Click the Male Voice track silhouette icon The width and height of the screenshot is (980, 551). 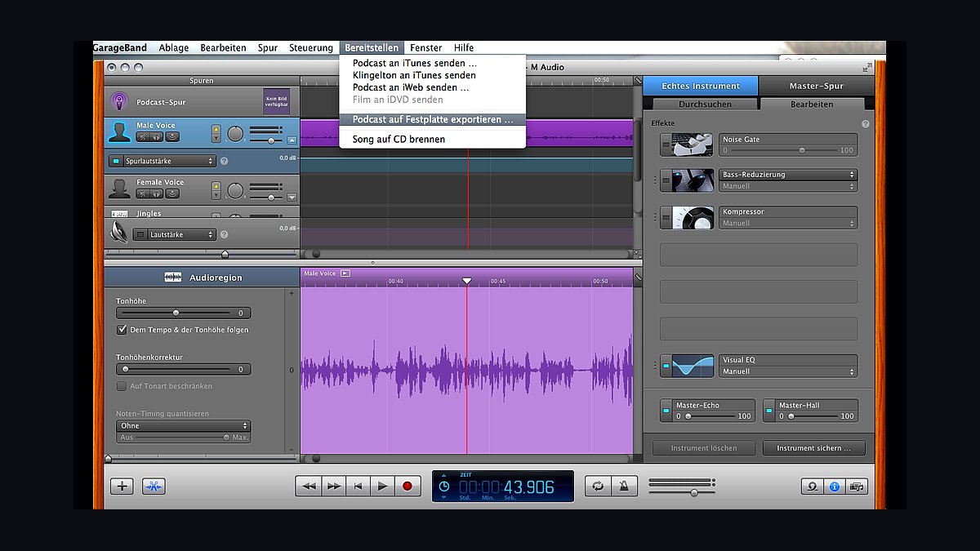click(x=120, y=132)
